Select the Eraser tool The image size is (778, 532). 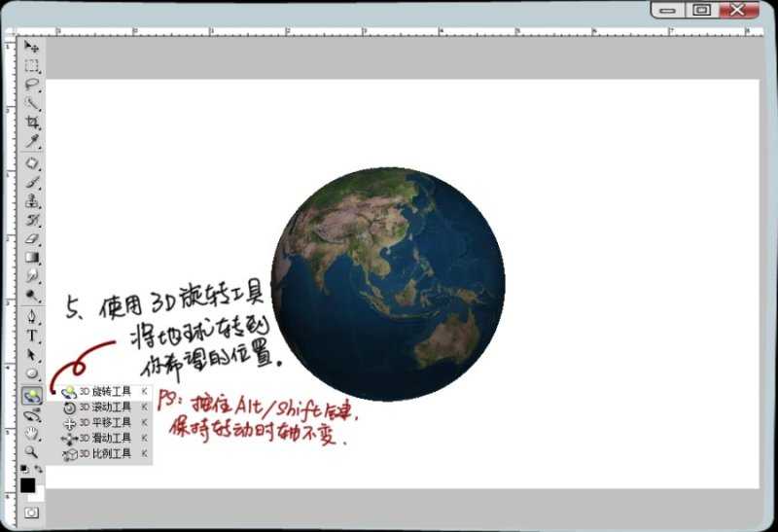click(x=32, y=239)
